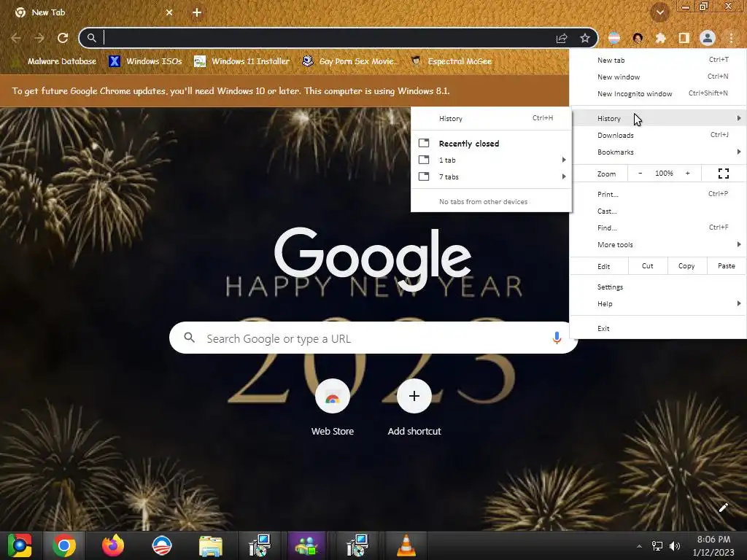Image resolution: width=747 pixels, height=560 pixels.
Task: Click the share page icon in address bar
Action: point(562,38)
